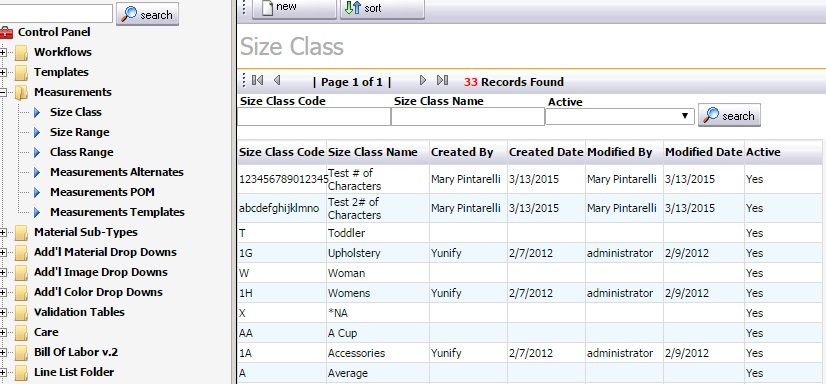Click the Add'l Material Drop Downs folder icon
This screenshot has width=826, height=384.
(x=22, y=253)
